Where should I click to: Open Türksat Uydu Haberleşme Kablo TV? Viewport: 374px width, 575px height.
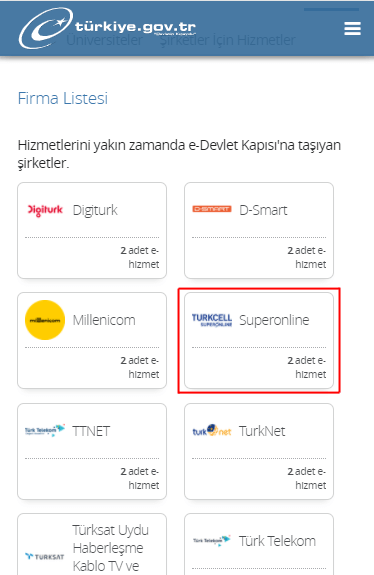click(x=111, y=548)
